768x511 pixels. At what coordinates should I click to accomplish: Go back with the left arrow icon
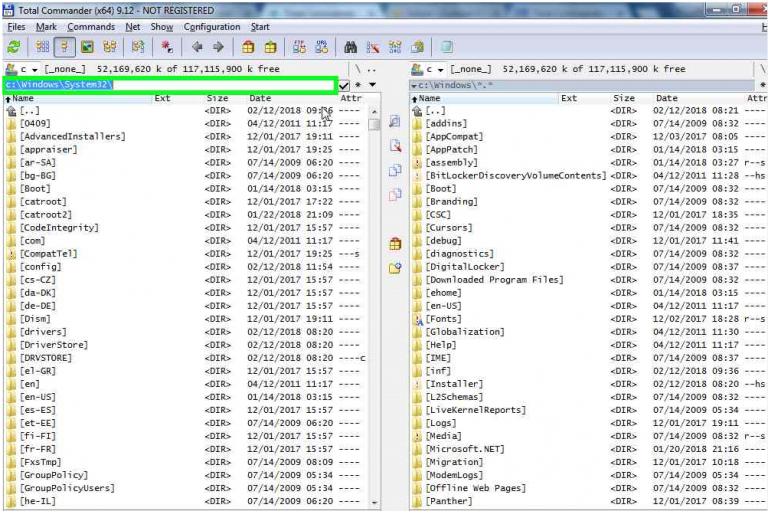(x=196, y=47)
